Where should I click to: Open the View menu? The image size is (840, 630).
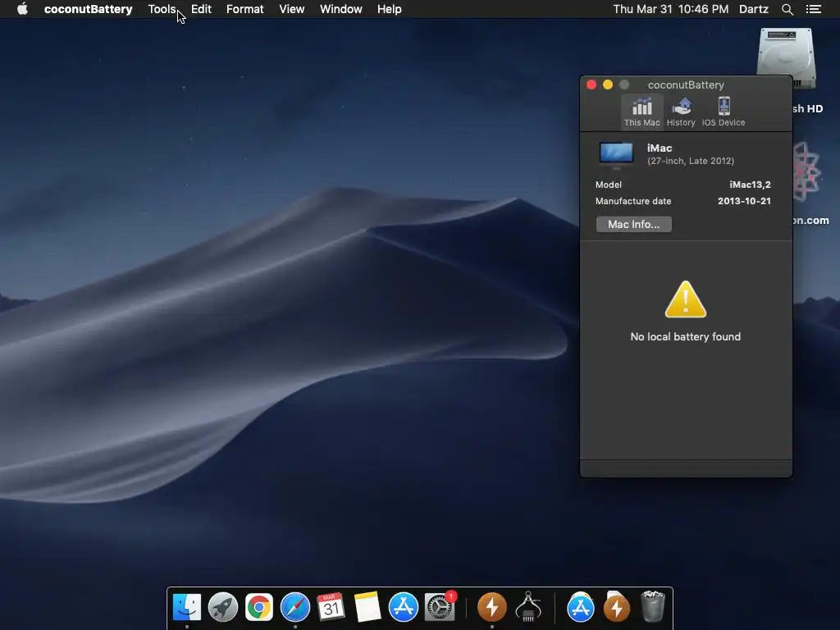tap(292, 9)
